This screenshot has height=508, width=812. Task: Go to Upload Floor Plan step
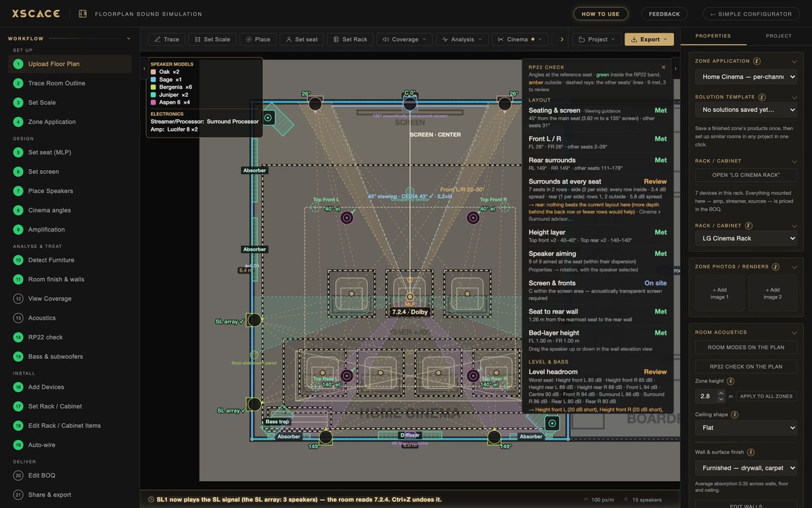tap(71, 64)
